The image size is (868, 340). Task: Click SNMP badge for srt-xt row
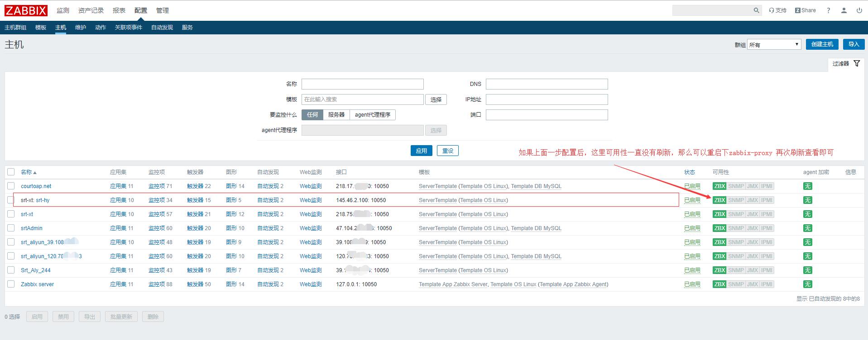[736, 214]
